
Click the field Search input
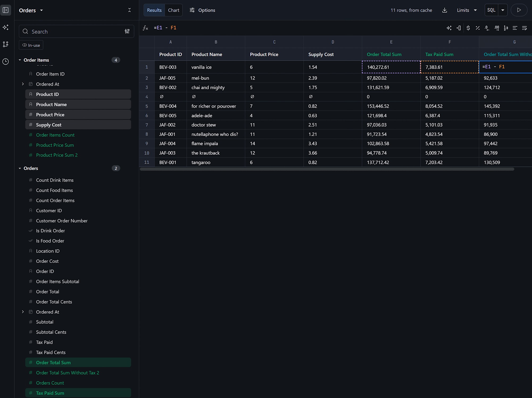[x=76, y=31]
